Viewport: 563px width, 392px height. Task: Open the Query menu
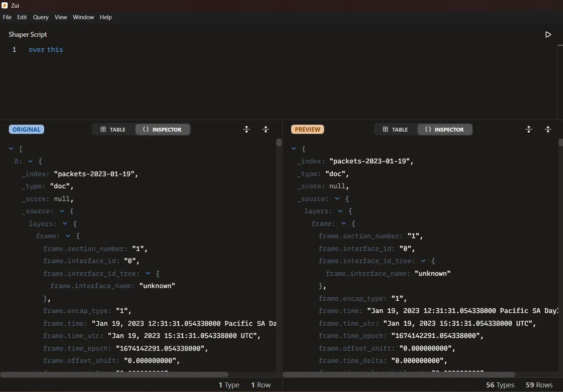41,17
